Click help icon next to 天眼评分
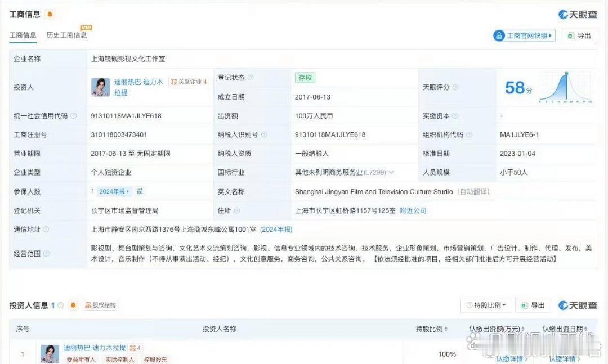The width and height of the screenshot is (608, 364). [x=455, y=87]
